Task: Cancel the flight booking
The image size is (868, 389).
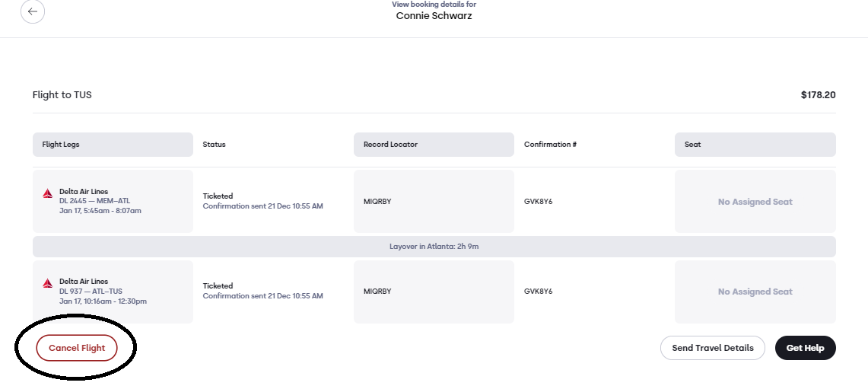Action: point(77,348)
